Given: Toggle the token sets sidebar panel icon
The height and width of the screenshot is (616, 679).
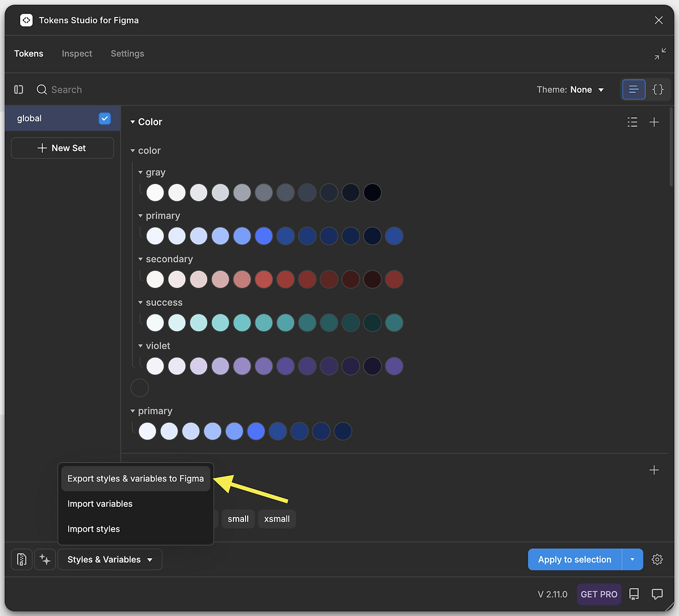Looking at the screenshot, I should pyautogui.click(x=19, y=90).
